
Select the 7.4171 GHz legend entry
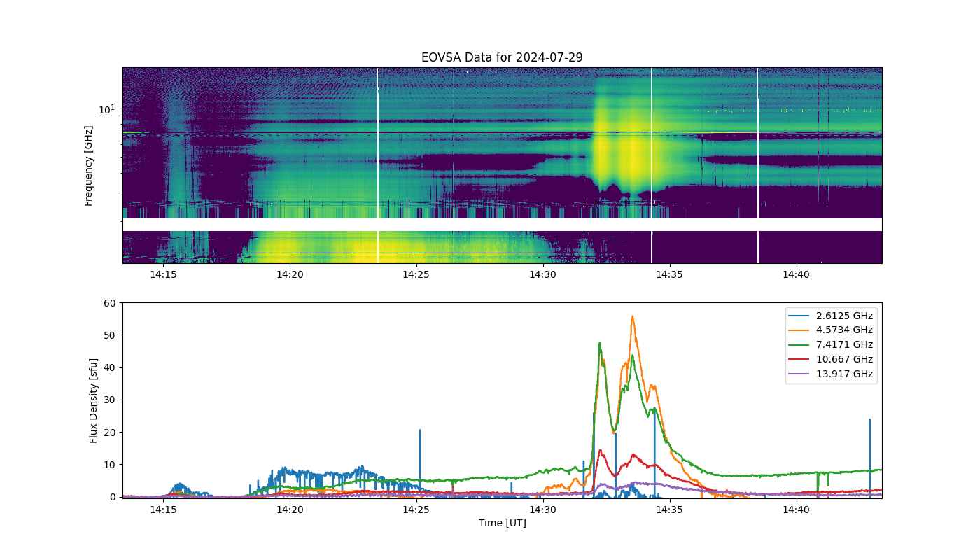coord(831,345)
